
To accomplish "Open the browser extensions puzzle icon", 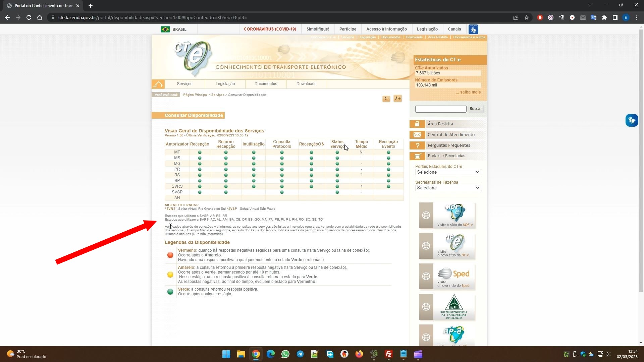I will 604,17.
